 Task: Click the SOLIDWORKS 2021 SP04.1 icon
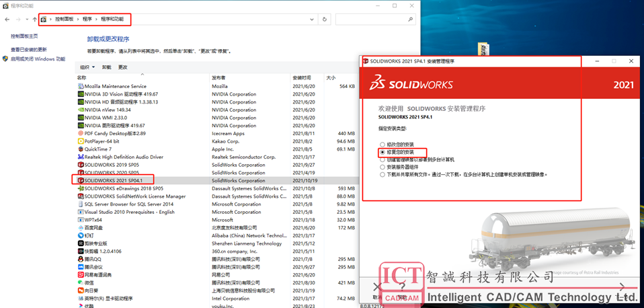tap(81, 180)
